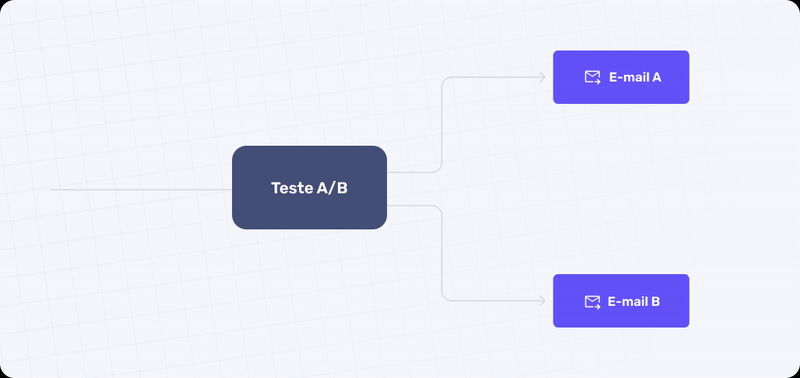Click the vertical segment of the E-mail B connector

click(441, 254)
